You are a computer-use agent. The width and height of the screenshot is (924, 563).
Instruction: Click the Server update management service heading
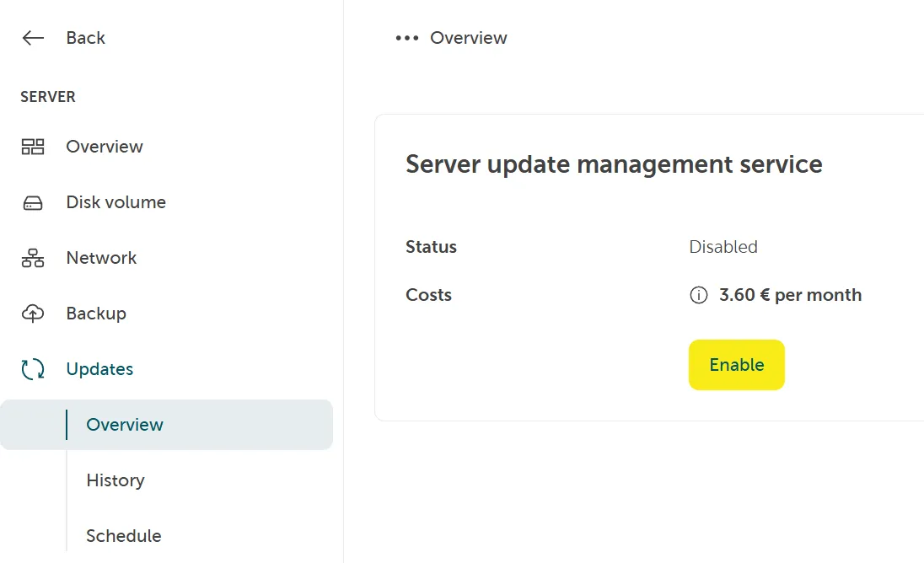(614, 164)
